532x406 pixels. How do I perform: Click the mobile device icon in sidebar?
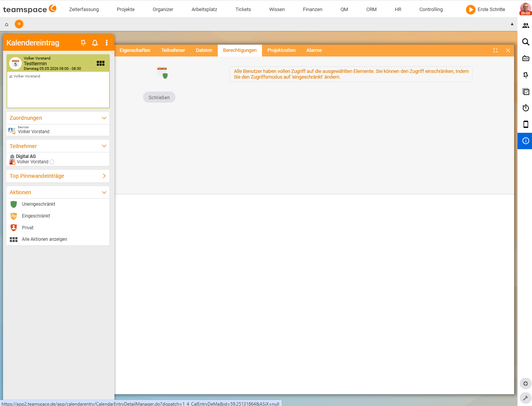coord(526,124)
